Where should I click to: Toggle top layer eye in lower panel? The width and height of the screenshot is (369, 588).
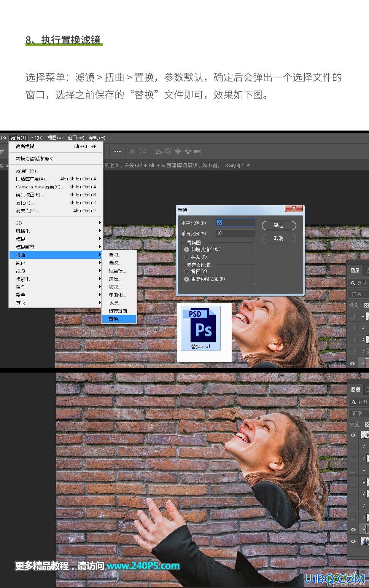[353, 435]
